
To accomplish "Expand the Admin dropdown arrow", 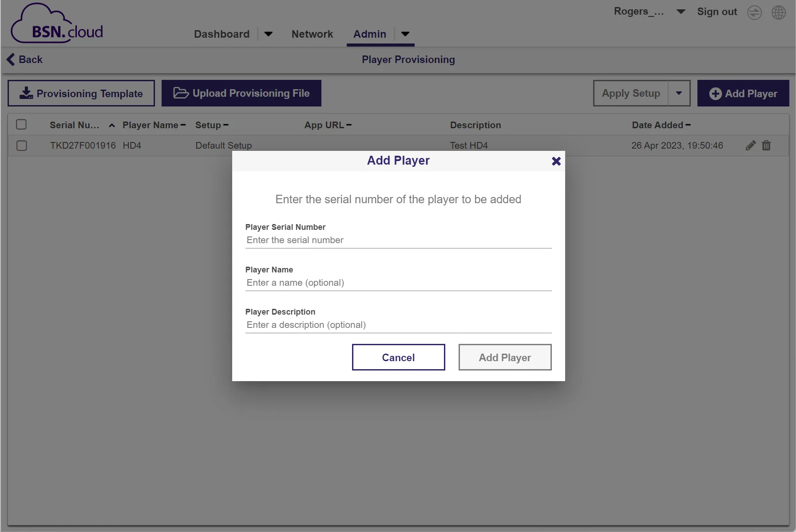I will click(x=405, y=34).
